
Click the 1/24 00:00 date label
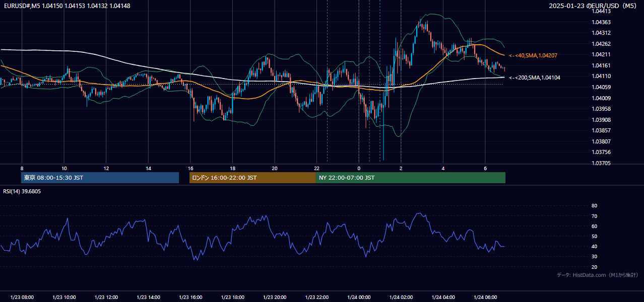coord(359,297)
